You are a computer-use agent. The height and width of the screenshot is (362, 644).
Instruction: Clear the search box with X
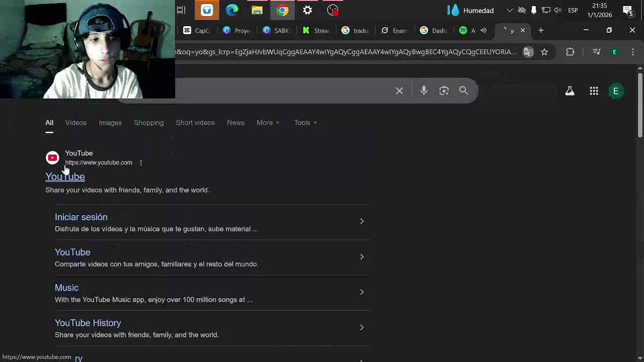tap(399, 91)
